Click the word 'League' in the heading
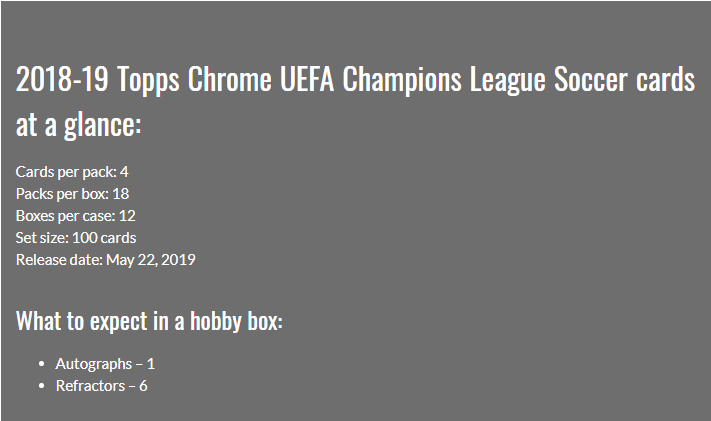The width and height of the screenshot is (711, 421). click(507, 80)
